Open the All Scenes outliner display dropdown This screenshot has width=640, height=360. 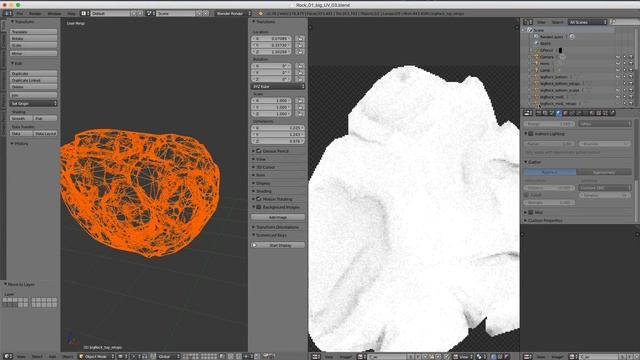point(588,22)
